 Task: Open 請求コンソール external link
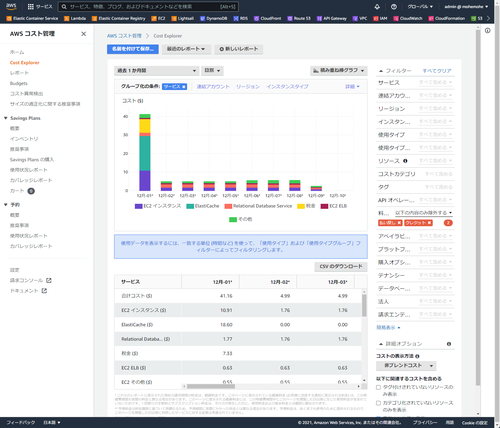30,281
